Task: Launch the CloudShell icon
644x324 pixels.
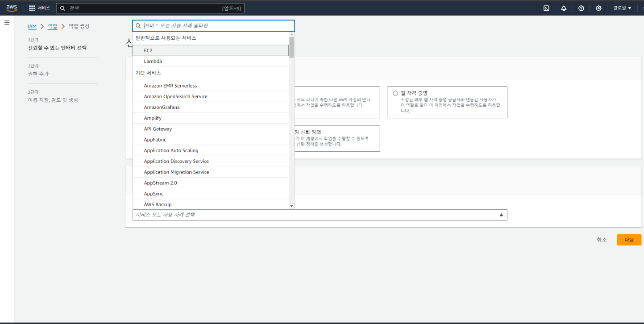Action: pos(546,8)
